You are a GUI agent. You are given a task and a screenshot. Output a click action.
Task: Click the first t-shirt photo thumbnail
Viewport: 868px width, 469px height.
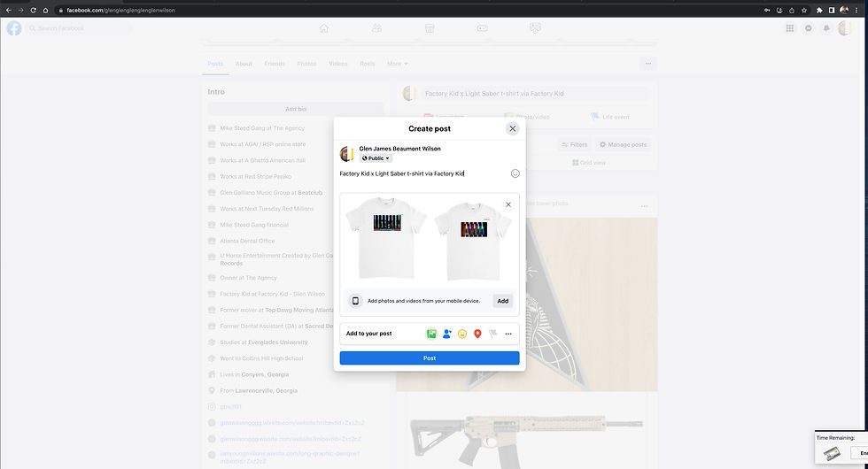385,238
